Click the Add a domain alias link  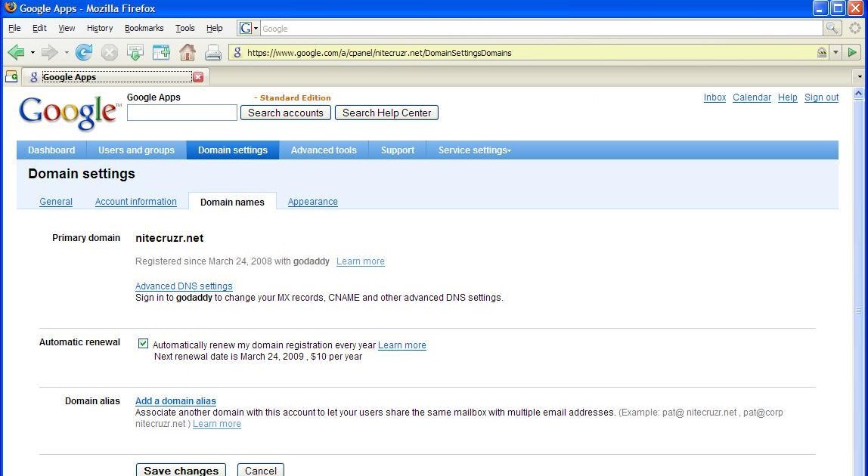175,400
